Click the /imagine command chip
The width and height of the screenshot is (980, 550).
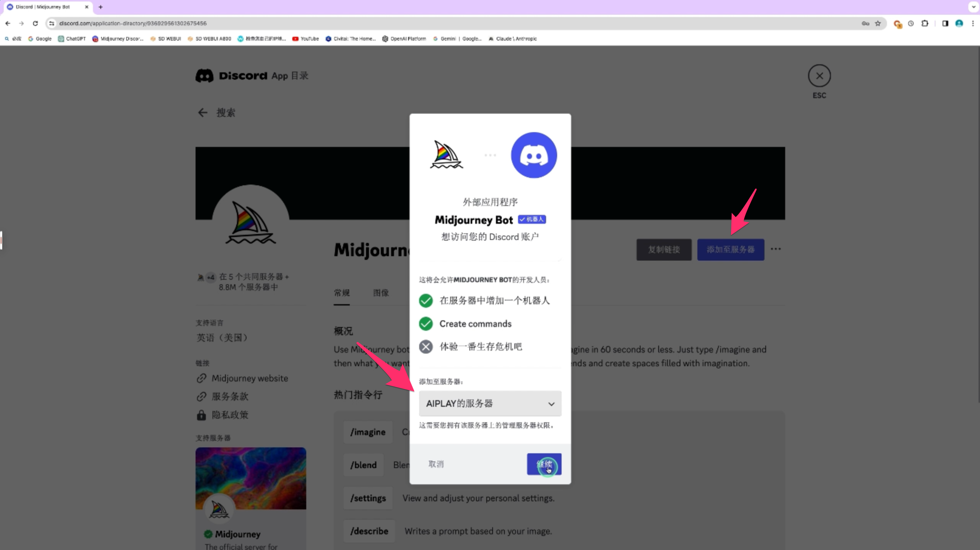tap(367, 432)
